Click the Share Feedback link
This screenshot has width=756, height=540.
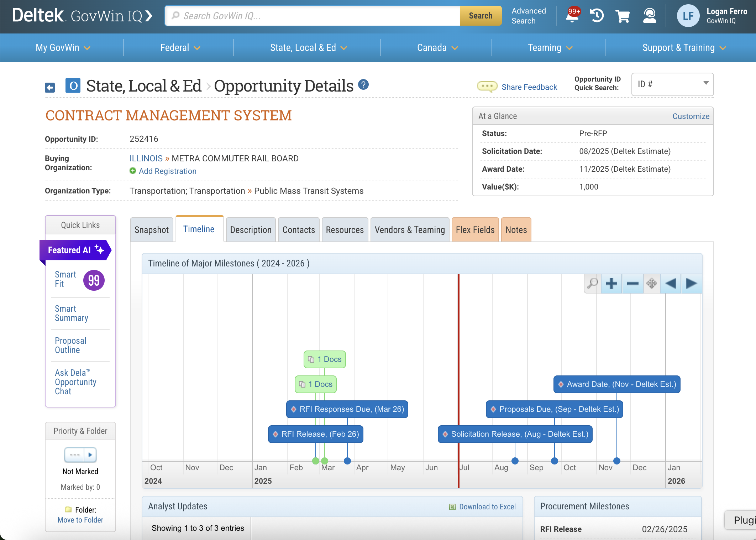coord(529,87)
